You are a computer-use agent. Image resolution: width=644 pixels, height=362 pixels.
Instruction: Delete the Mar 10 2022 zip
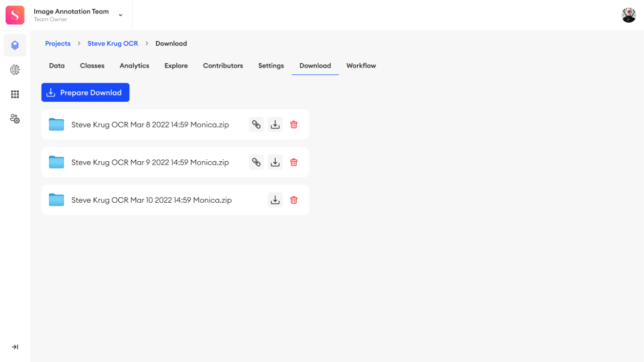click(x=294, y=200)
